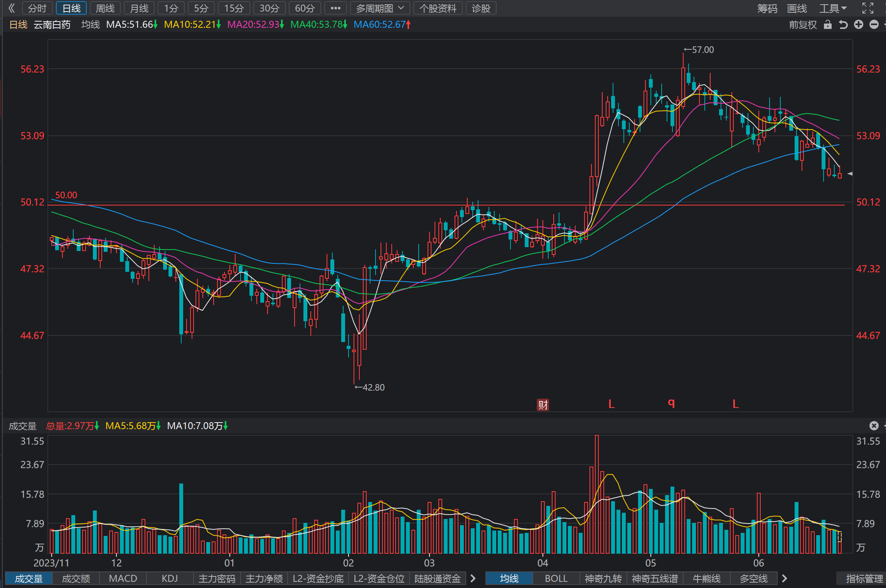This screenshot has height=588, width=886.
Task: Select the 15分 period
Action: coord(234,8)
